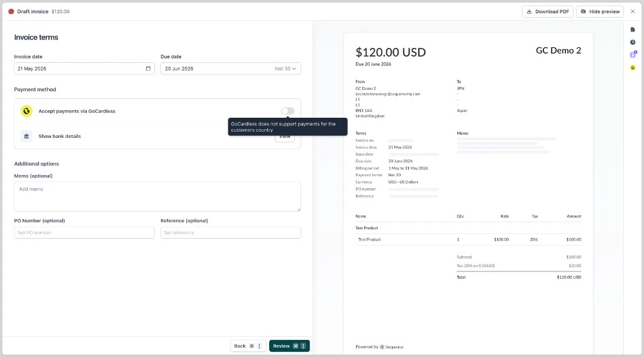
Task: Click the Hide preview button
Action: point(599,11)
